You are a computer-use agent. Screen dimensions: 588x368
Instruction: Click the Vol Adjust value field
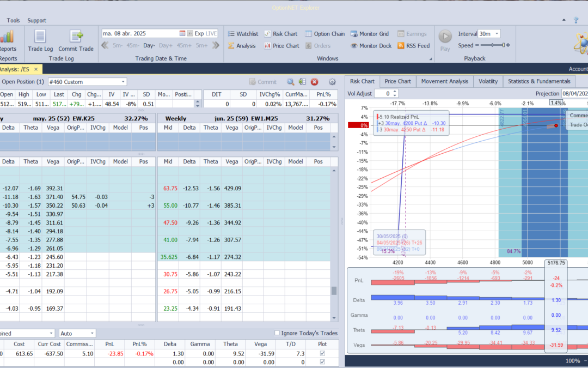[x=383, y=94]
